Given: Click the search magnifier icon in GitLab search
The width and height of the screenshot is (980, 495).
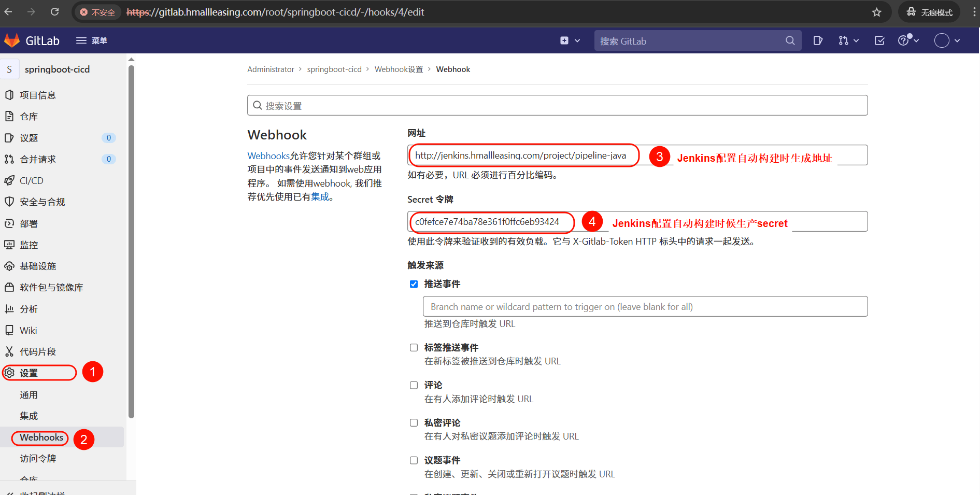Looking at the screenshot, I should click(x=790, y=40).
